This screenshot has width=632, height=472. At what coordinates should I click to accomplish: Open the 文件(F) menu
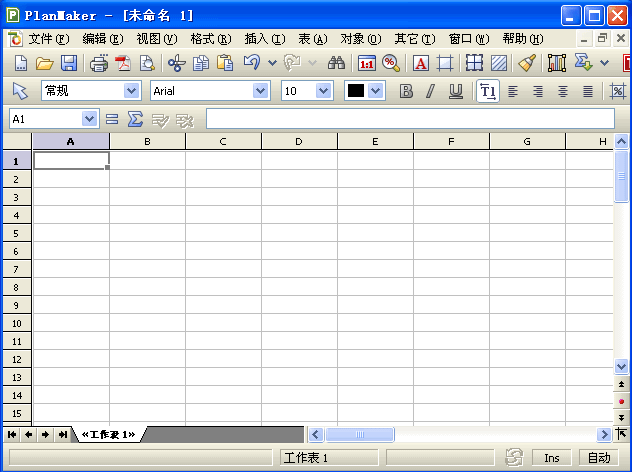pyautogui.click(x=49, y=39)
